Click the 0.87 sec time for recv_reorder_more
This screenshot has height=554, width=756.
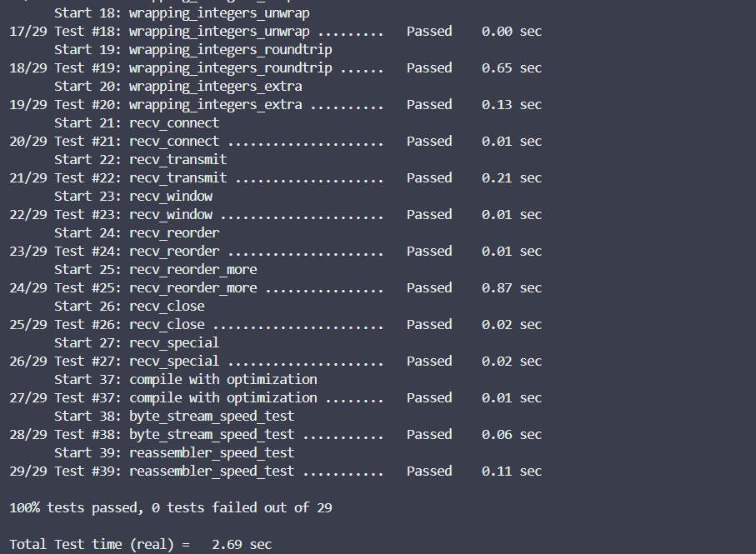pos(512,287)
